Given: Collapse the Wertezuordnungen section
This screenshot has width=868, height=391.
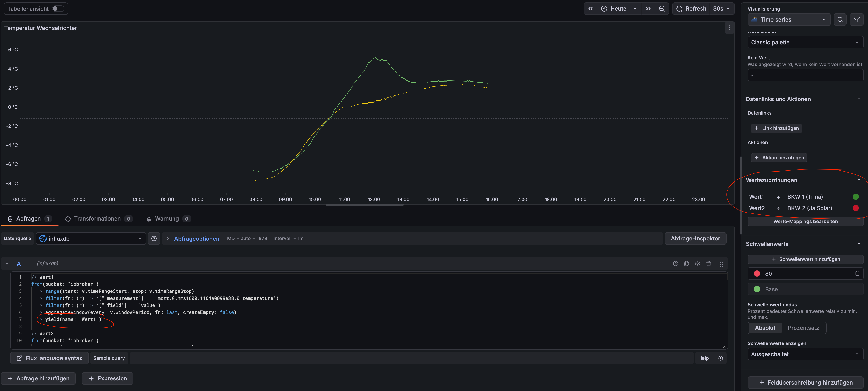Looking at the screenshot, I should pos(859,180).
